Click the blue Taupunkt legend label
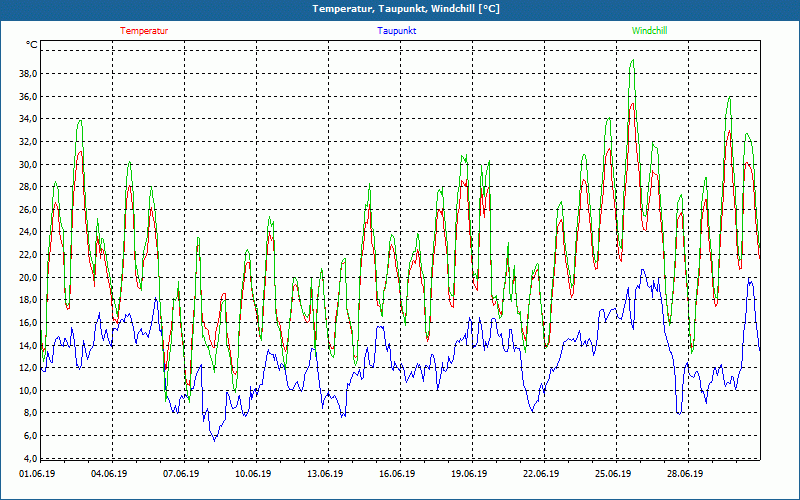This screenshot has width=800, height=500. [396, 31]
